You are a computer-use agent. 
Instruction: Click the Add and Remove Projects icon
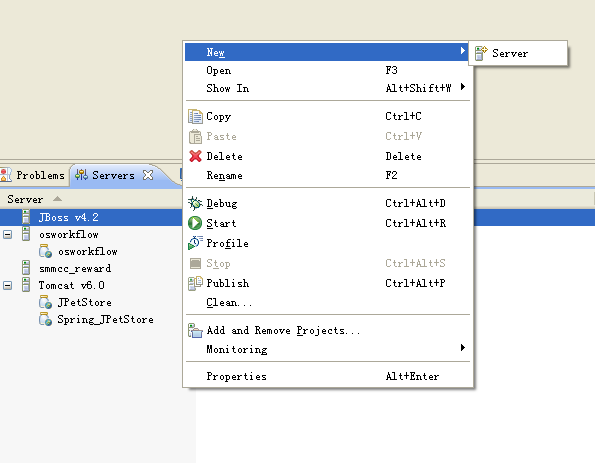[195, 331]
